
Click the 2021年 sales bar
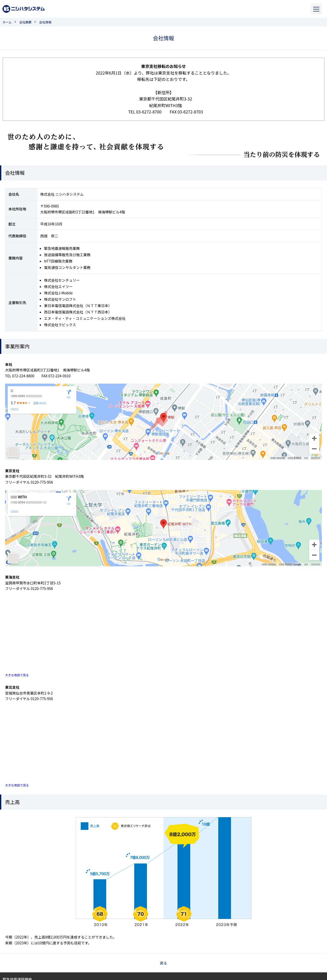click(x=141, y=891)
